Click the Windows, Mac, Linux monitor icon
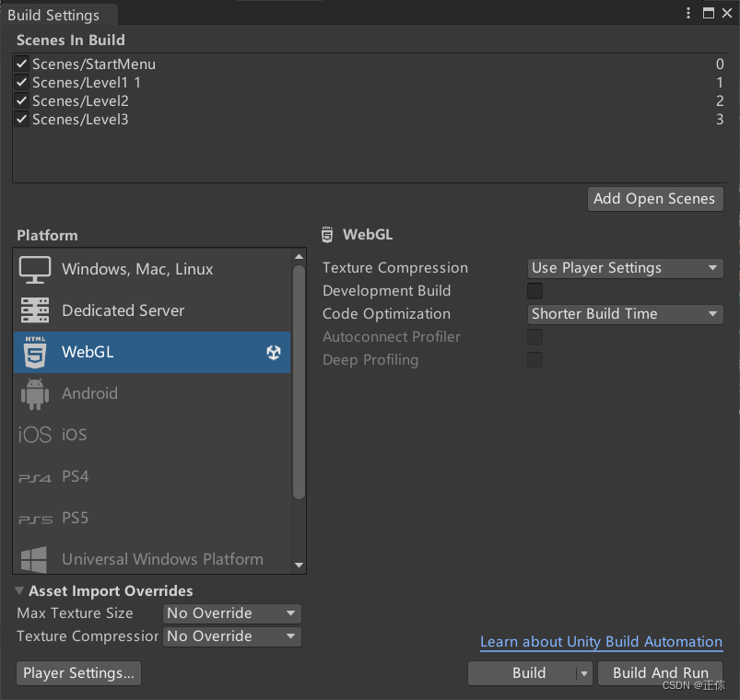 (x=35, y=269)
